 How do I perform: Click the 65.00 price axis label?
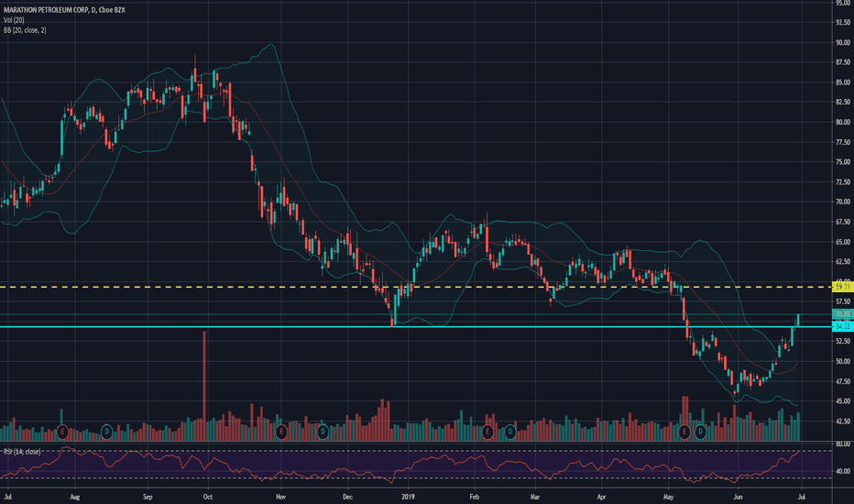(843, 242)
